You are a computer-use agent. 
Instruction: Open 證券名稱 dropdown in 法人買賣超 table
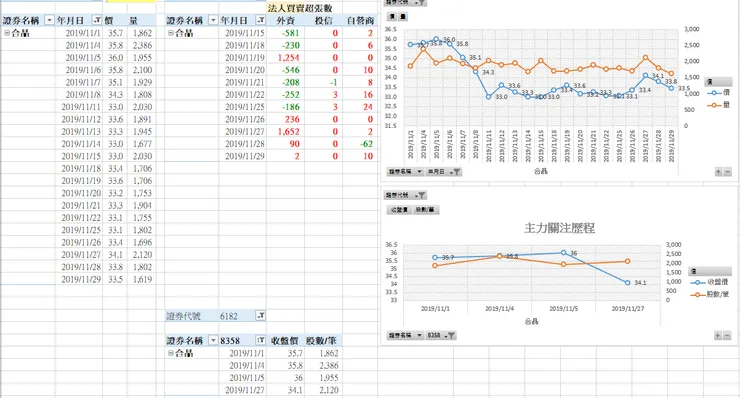pos(213,20)
